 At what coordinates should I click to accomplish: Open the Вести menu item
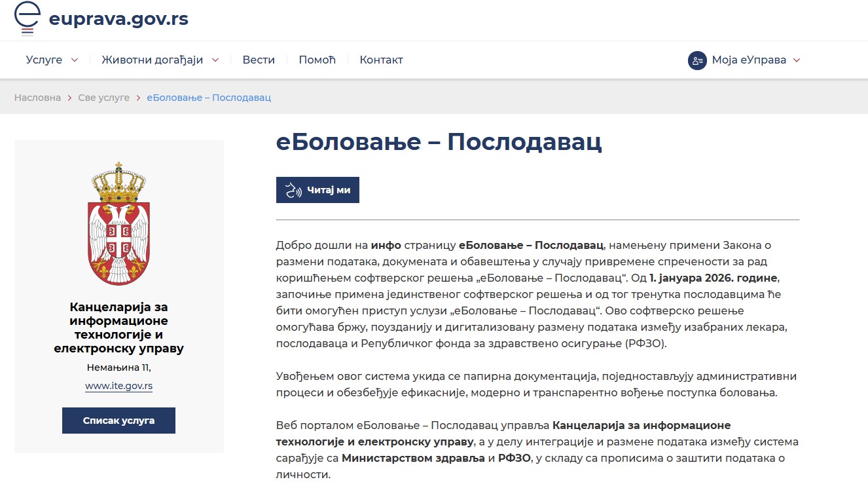[258, 60]
